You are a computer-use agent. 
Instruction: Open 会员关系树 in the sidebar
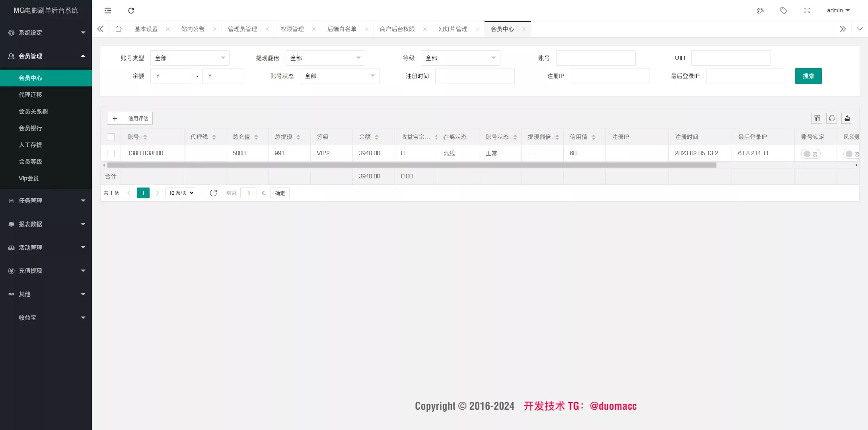[33, 111]
